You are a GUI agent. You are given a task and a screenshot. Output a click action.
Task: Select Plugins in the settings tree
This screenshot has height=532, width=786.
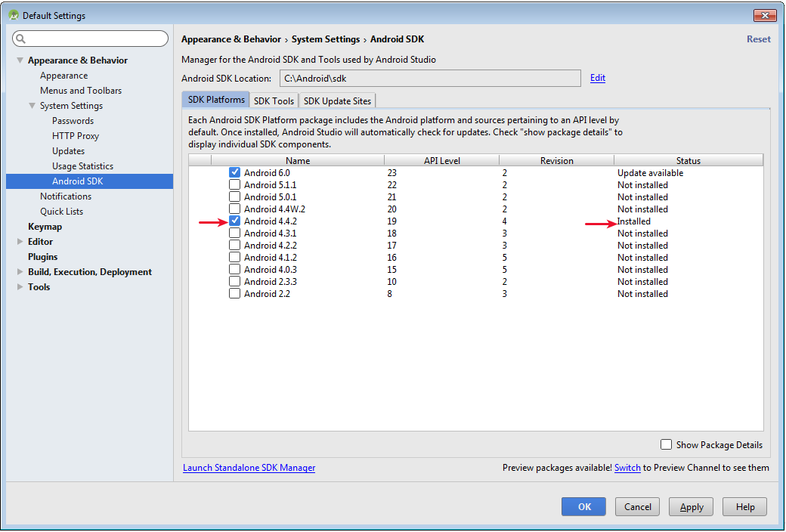pyautogui.click(x=42, y=256)
